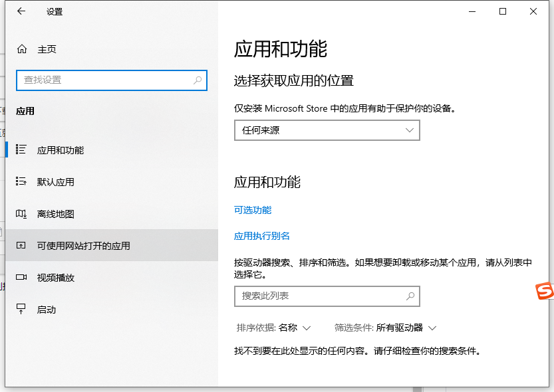
Task: Open the 任何来源 app source dropdown
Action: (327, 130)
